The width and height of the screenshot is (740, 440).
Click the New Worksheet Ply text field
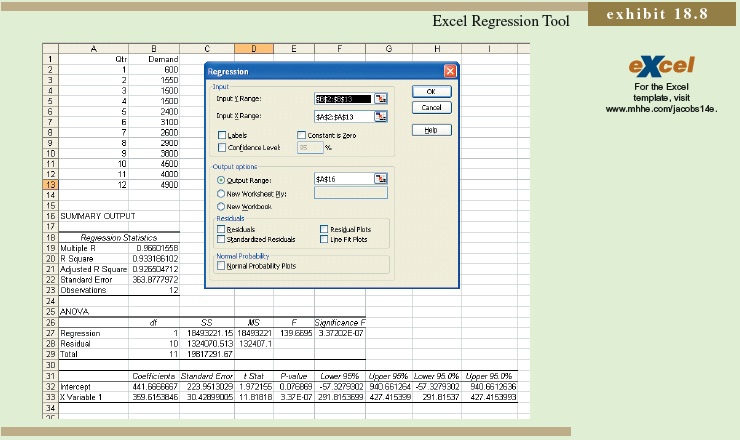click(350, 192)
